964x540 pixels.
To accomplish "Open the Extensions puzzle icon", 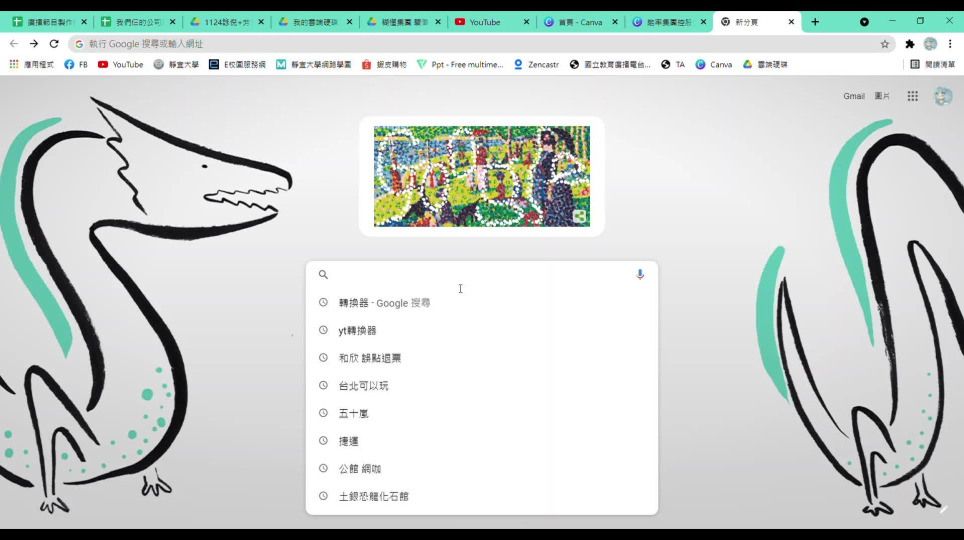I will tap(909, 44).
